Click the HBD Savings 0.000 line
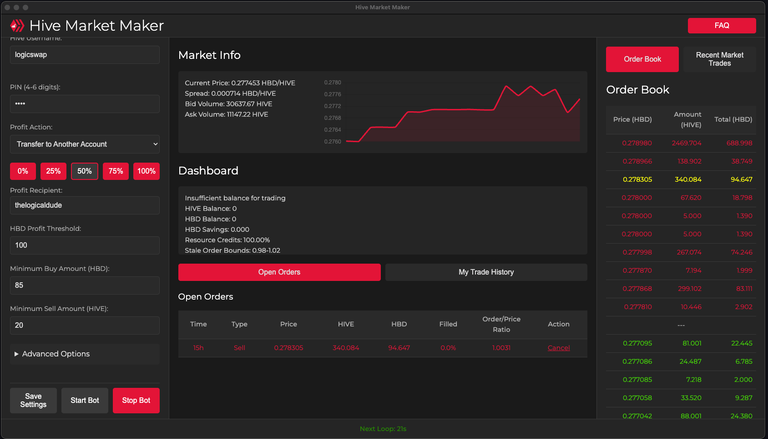Image resolution: width=768 pixels, height=439 pixels. point(217,229)
